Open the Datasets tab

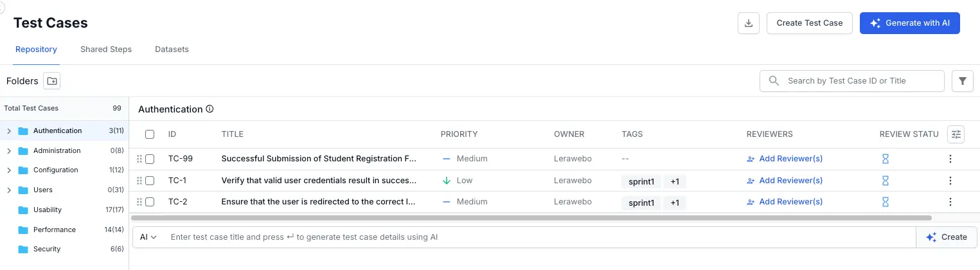click(x=172, y=50)
